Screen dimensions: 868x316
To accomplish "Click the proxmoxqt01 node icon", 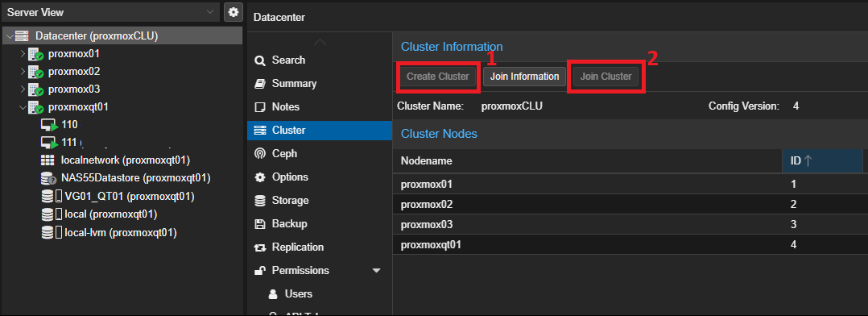I will click(x=35, y=107).
